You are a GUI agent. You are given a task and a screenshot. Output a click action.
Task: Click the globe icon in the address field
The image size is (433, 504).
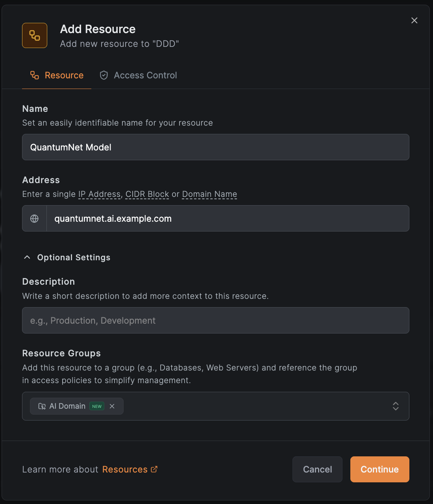click(x=35, y=218)
